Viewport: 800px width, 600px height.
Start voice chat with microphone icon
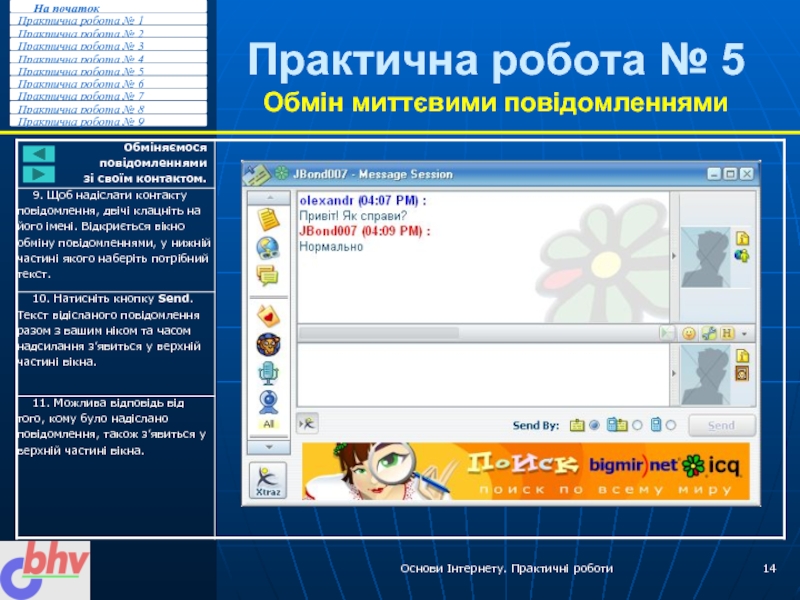pyautogui.click(x=268, y=373)
